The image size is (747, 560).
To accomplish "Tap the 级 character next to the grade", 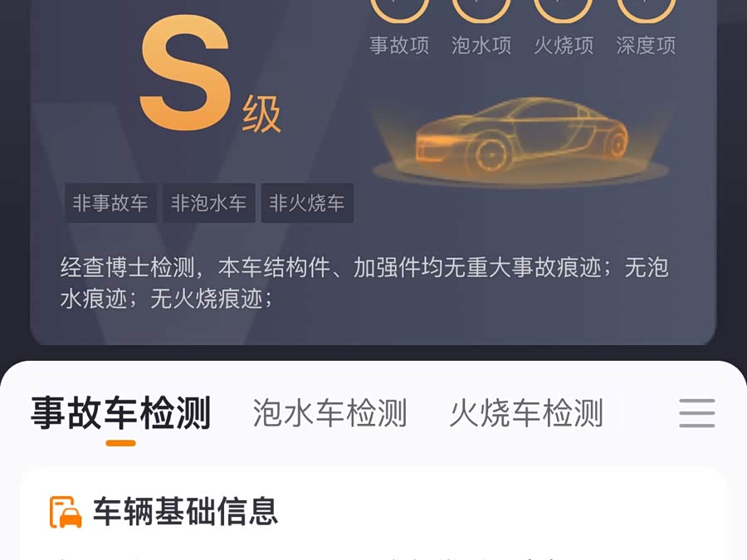I will coord(261,114).
